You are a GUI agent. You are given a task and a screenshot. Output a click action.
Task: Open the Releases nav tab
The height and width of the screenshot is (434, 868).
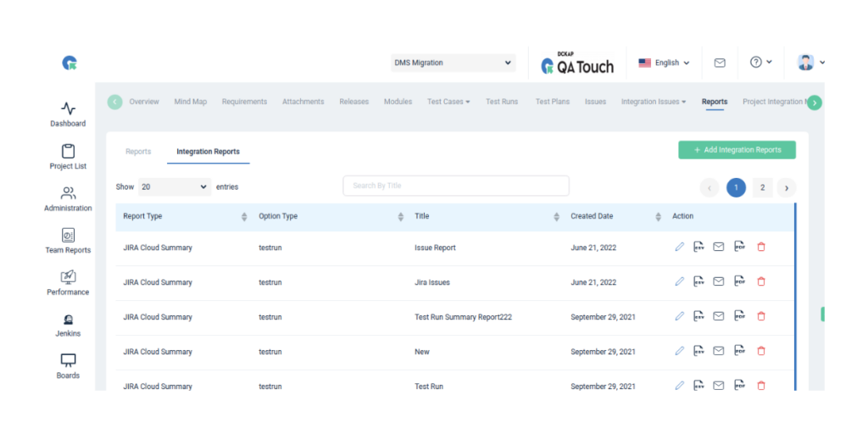coord(354,102)
